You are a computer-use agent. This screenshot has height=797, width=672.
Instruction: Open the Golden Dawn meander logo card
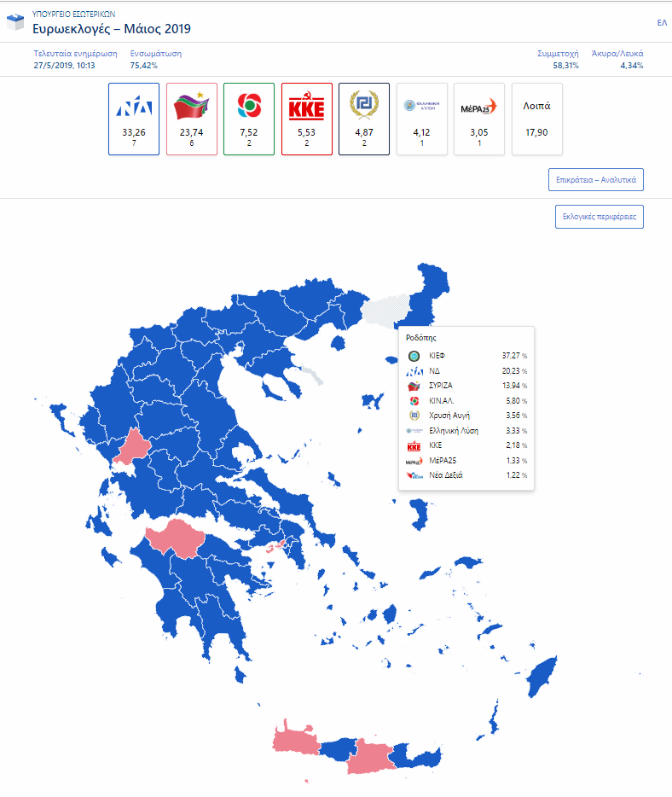coord(364,119)
